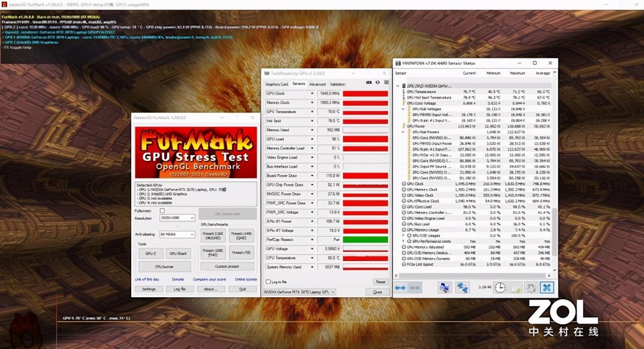644x349 pixels.
Task: Open the Board Power Draw sensor dropdown arrow
Action: tap(312, 176)
